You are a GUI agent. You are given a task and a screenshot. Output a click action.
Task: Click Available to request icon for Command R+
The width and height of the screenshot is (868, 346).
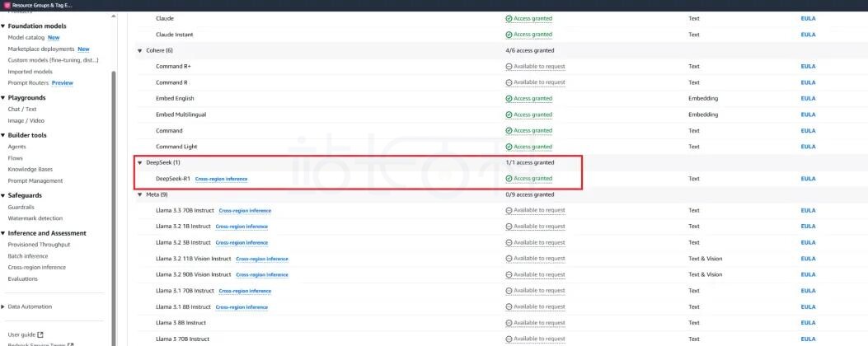[509, 67]
